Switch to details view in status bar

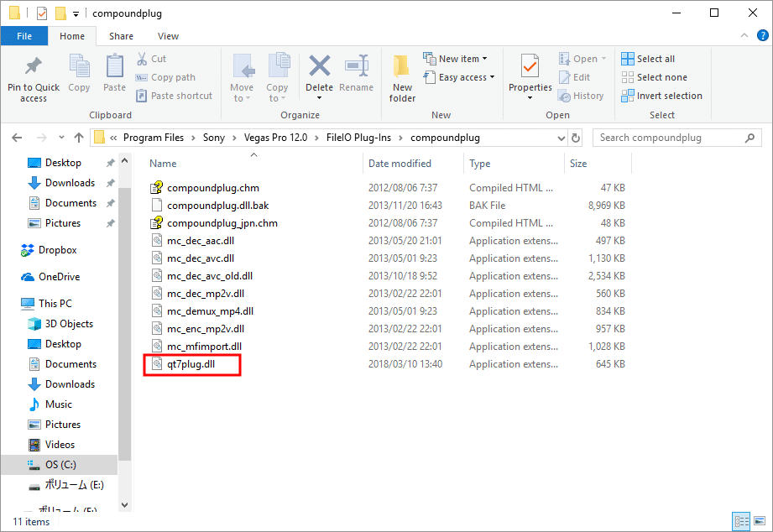(x=741, y=522)
